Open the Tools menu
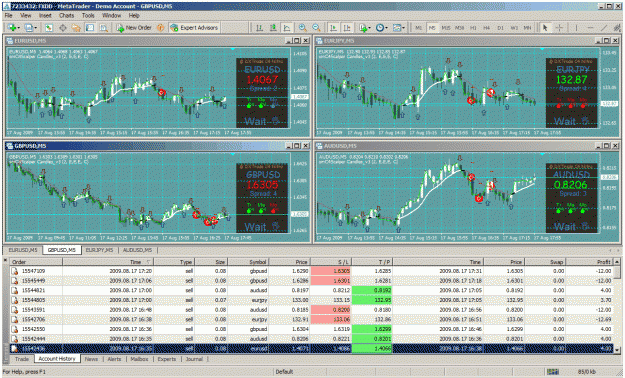 (88, 16)
